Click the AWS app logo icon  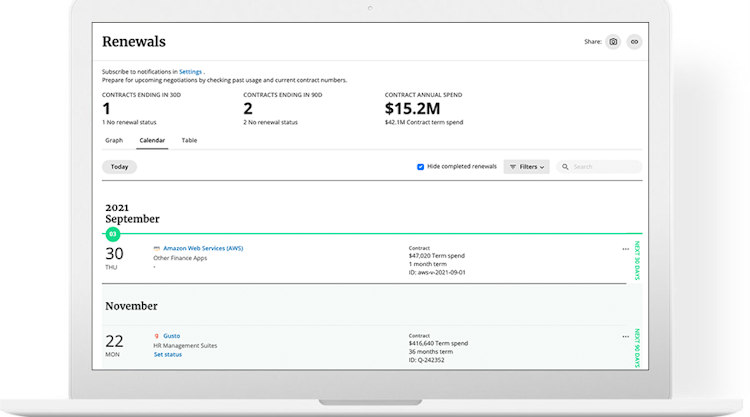point(156,249)
